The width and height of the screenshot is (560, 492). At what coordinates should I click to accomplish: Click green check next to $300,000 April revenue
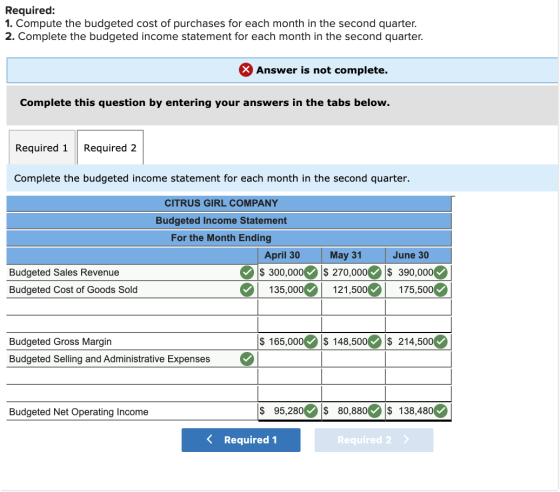point(311,272)
